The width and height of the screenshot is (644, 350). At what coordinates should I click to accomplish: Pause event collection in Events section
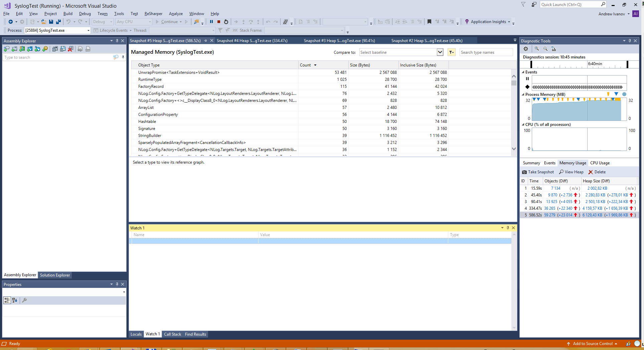[527, 78]
